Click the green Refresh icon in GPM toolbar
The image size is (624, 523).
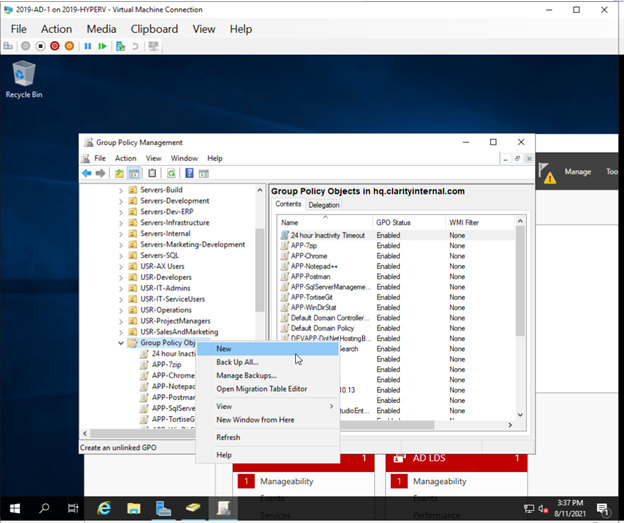[x=171, y=173]
